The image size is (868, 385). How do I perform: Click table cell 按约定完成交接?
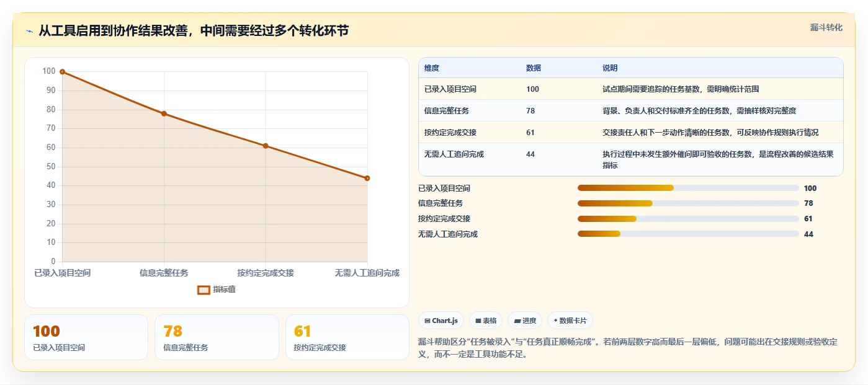(x=450, y=133)
